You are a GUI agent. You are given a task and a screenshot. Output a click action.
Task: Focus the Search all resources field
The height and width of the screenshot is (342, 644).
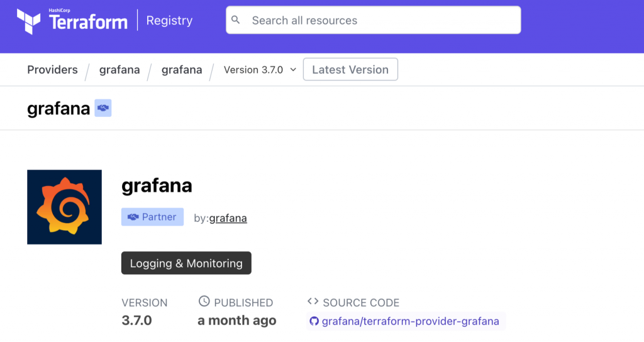[x=373, y=19]
